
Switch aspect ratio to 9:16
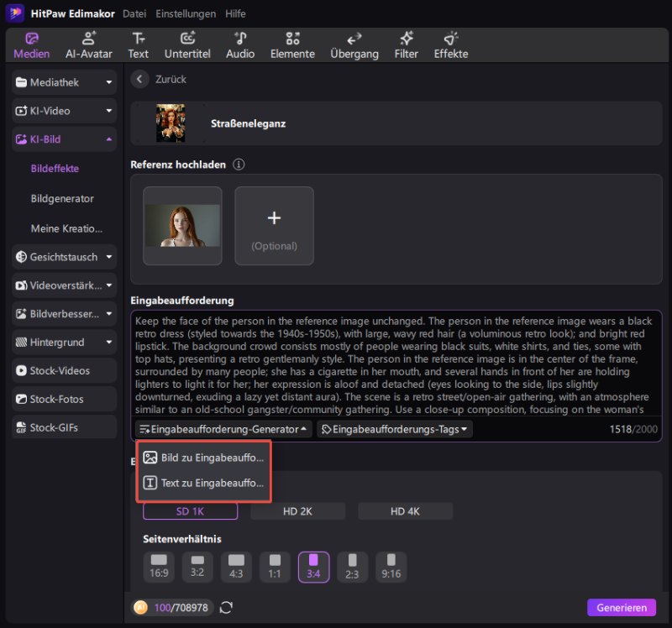click(x=390, y=567)
